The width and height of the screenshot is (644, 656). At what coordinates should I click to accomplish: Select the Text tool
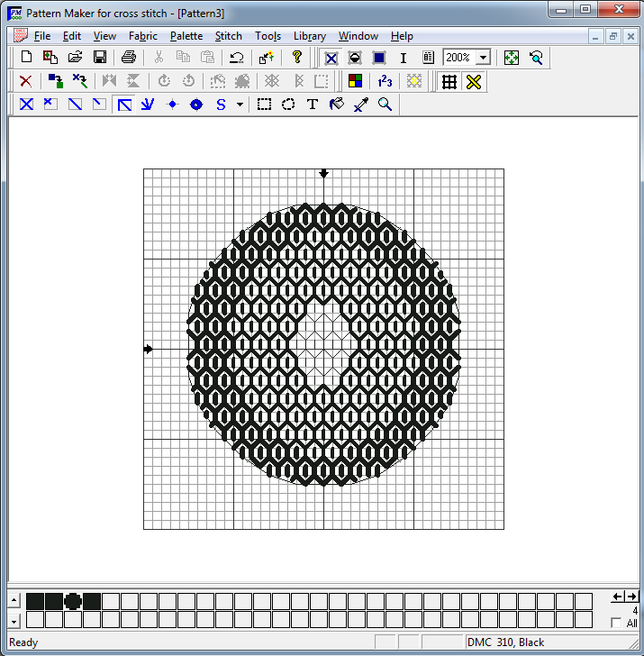(313, 105)
